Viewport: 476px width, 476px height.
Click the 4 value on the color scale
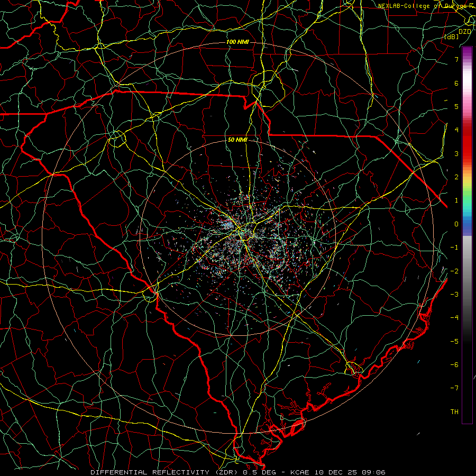(x=456, y=130)
